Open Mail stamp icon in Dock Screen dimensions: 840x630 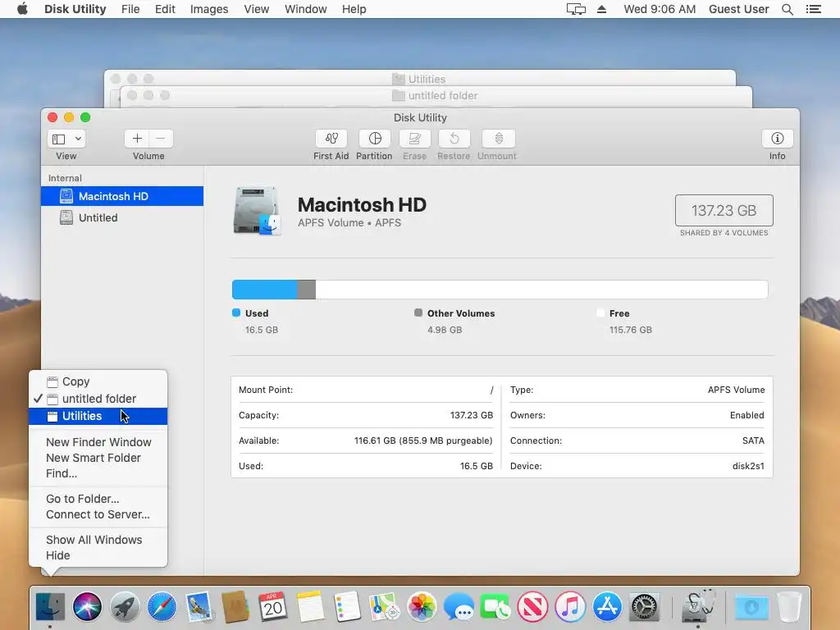tap(199, 607)
